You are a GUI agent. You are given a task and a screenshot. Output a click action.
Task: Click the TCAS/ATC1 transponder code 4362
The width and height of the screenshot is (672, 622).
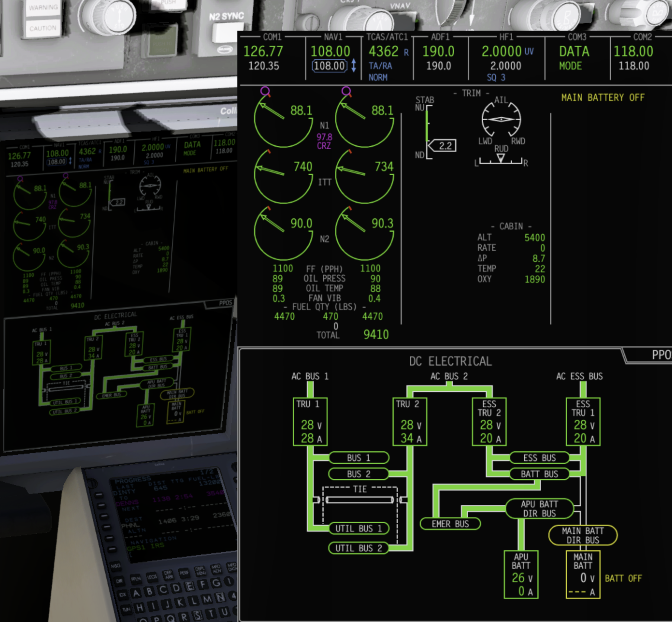(x=383, y=52)
